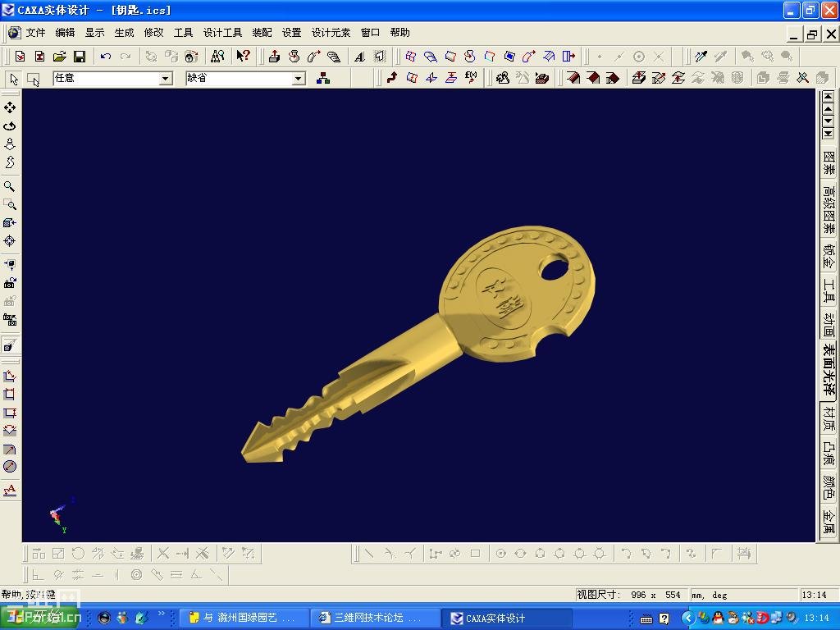Open the 设计元素 menu
This screenshot has width=840, height=630.
coord(331,33)
